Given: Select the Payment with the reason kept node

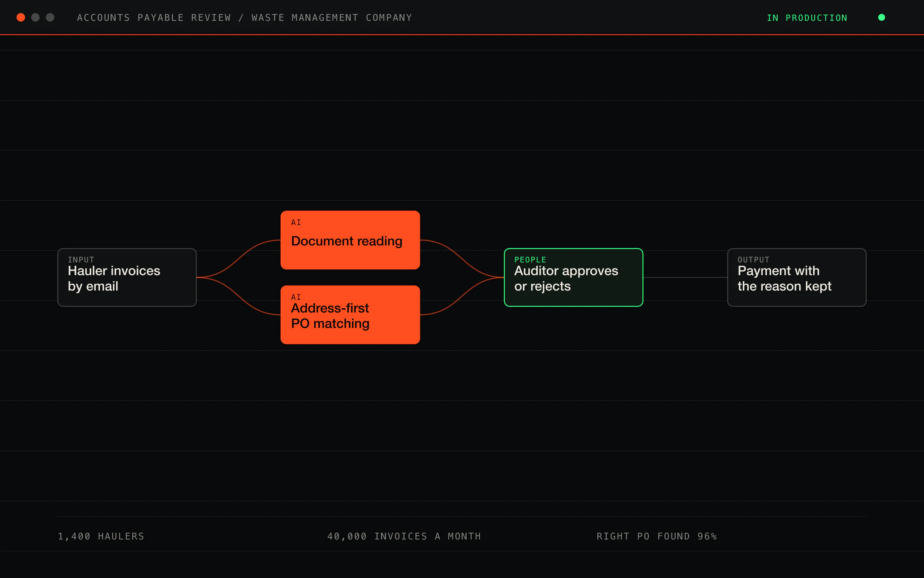Looking at the screenshot, I should [797, 277].
